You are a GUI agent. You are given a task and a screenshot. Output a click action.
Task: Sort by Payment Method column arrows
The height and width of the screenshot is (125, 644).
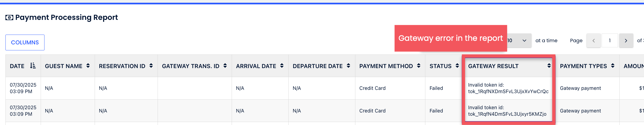419,66
